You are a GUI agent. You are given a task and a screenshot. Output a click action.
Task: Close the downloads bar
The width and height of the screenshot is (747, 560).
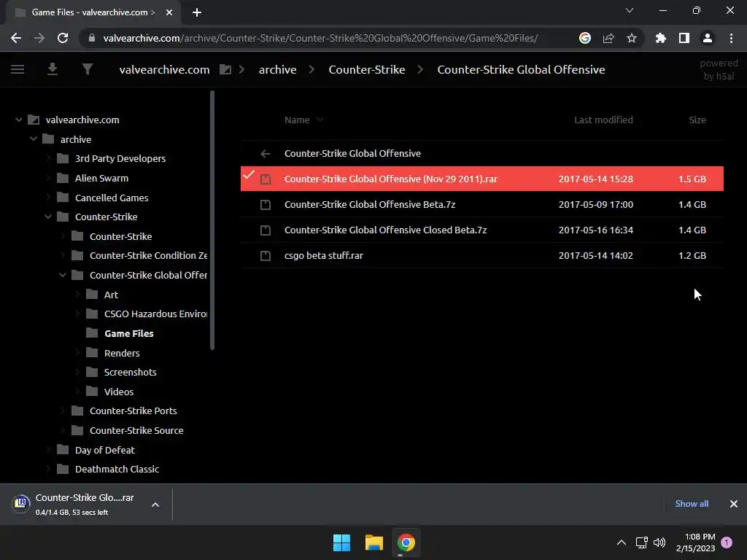tap(734, 504)
